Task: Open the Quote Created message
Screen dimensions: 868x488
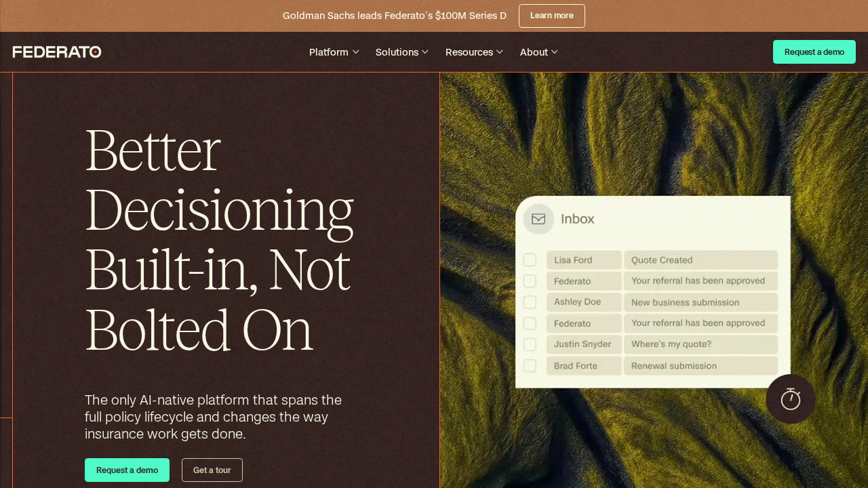Action: [x=700, y=260]
